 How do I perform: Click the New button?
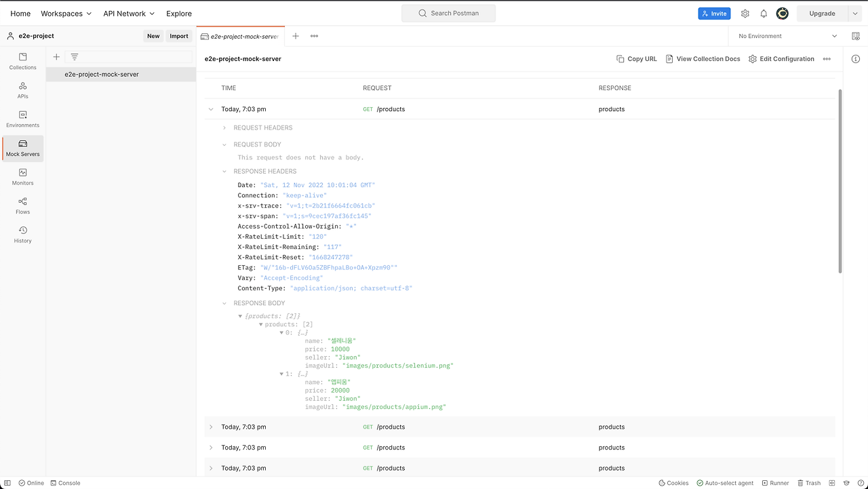point(154,36)
